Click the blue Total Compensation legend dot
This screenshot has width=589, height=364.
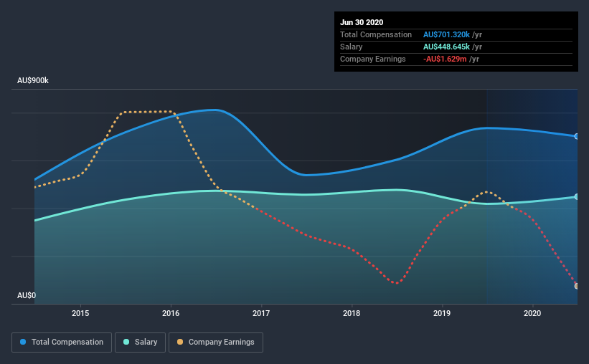point(23,342)
